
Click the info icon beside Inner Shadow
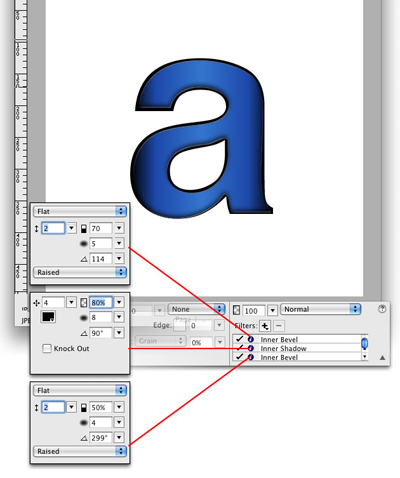[x=251, y=348]
